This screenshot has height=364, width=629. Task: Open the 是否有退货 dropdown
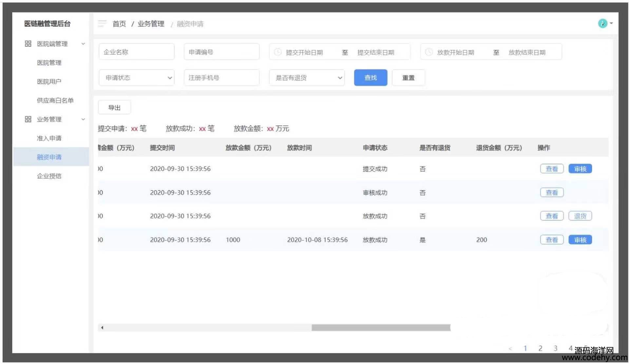[307, 78]
